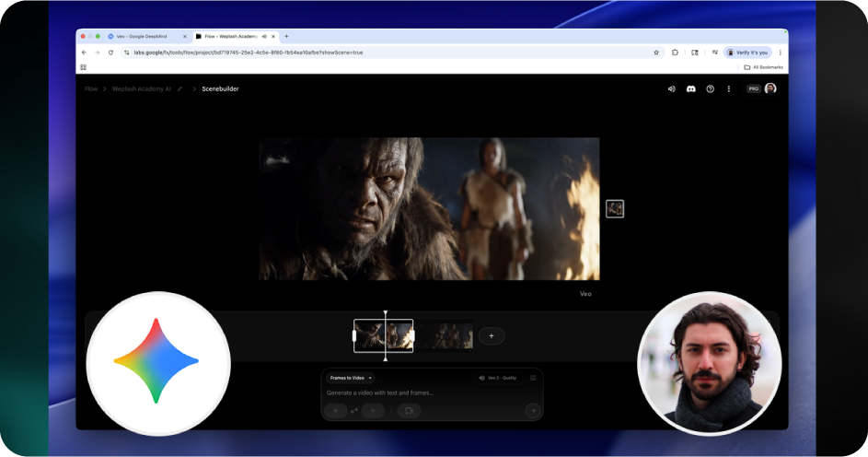The width and height of the screenshot is (868, 457).
Task: Close the Veo - Google DeepMind tab
Action: (x=185, y=37)
